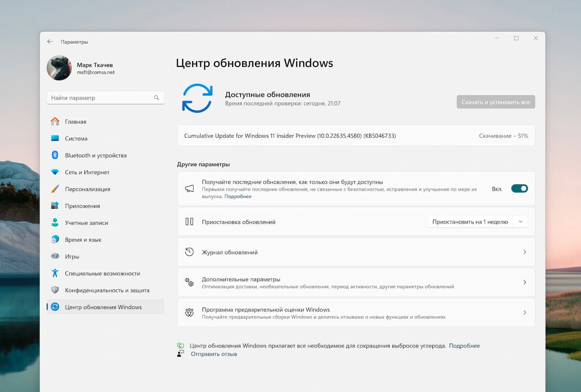
Task: Expand Журнал обновлений via its chevron
Action: click(x=525, y=252)
